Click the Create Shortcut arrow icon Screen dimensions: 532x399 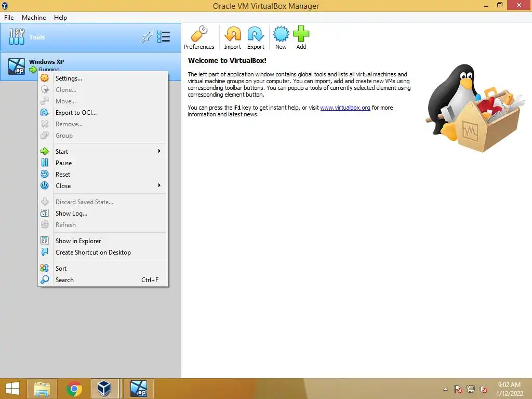click(x=45, y=252)
